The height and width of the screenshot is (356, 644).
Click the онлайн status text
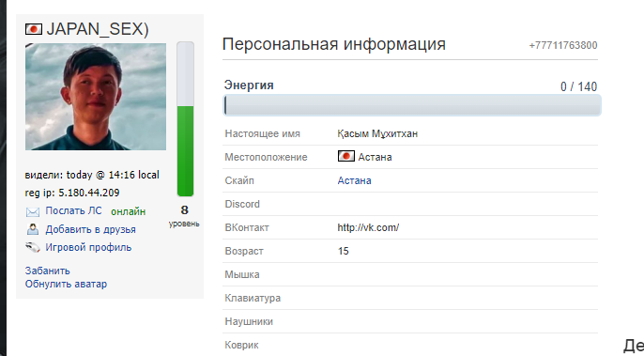coord(128,211)
